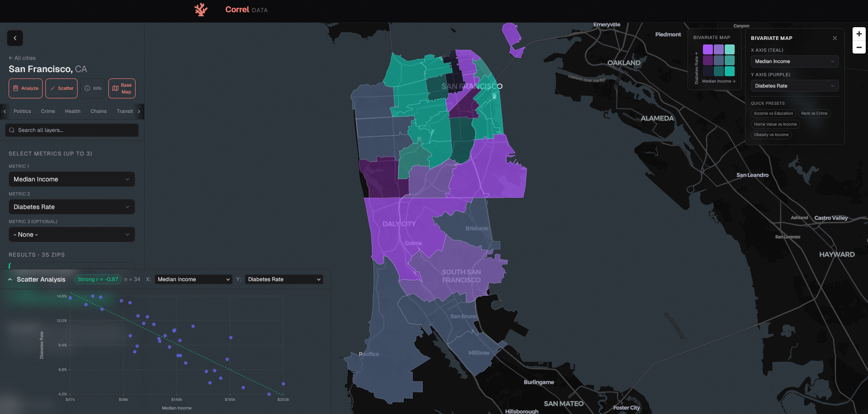
Task: Click the search magnifier icon
Action: [x=12, y=130]
